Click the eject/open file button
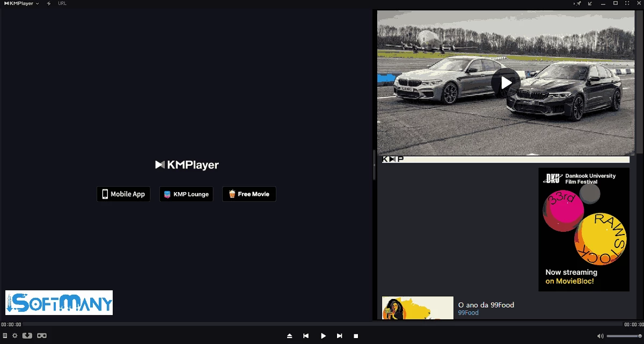 click(x=290, y=336)
